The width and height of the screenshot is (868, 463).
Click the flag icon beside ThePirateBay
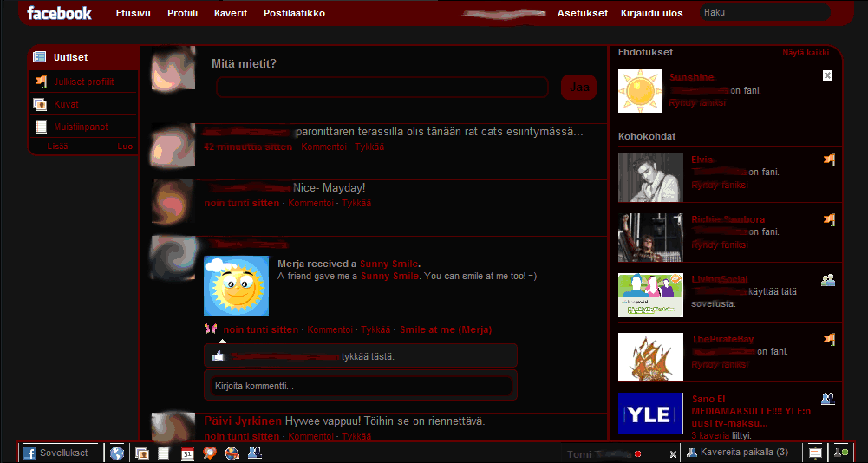click(829, 340)
